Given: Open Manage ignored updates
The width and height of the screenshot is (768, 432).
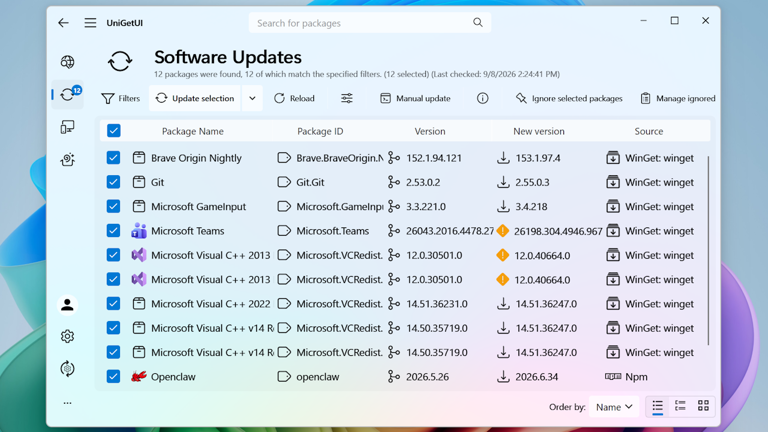Looking at the screenshot, I should click(x=678, y=98).
